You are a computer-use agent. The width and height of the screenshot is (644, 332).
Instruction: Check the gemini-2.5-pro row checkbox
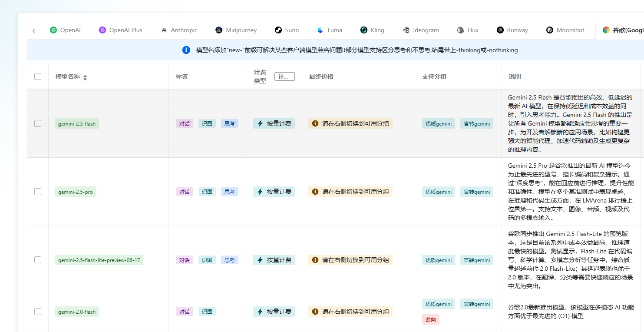[x=37, y=191]
